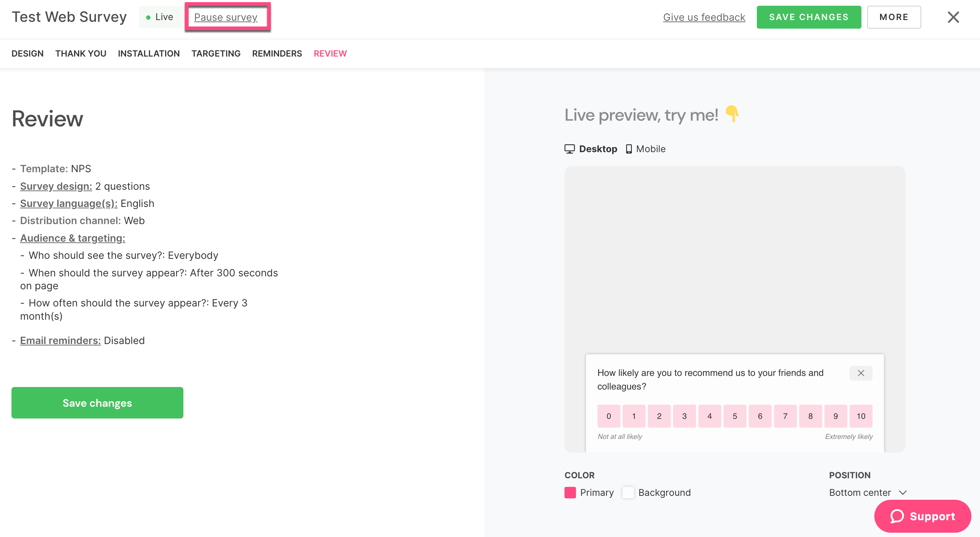Select score 10 in the NPS preview
980x537 pixels.
(x=861, y=416)
